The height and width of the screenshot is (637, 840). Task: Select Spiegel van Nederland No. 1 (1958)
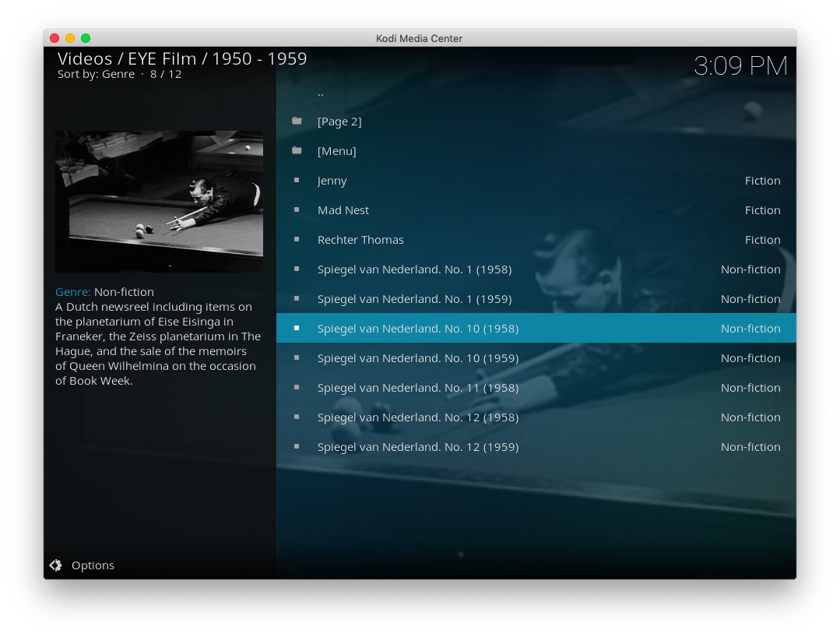(414, 269)
